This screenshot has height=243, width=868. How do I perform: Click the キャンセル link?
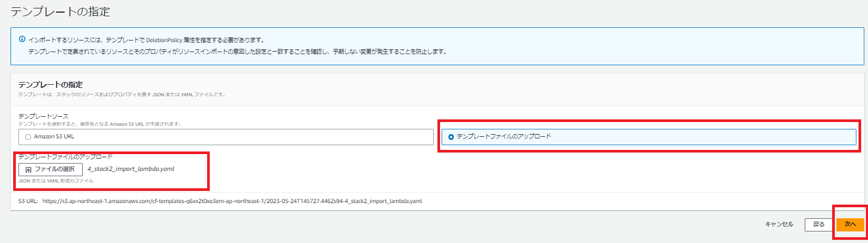779,225
